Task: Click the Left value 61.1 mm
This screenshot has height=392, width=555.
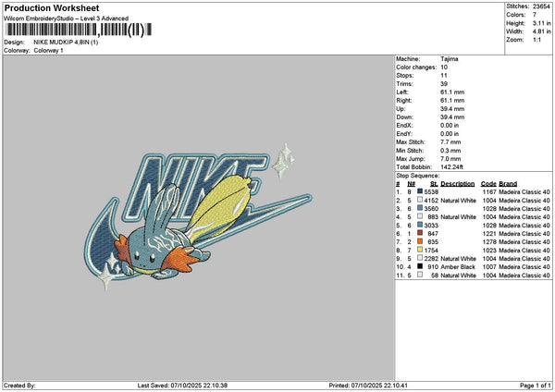Action: click(x=452, y=92)
